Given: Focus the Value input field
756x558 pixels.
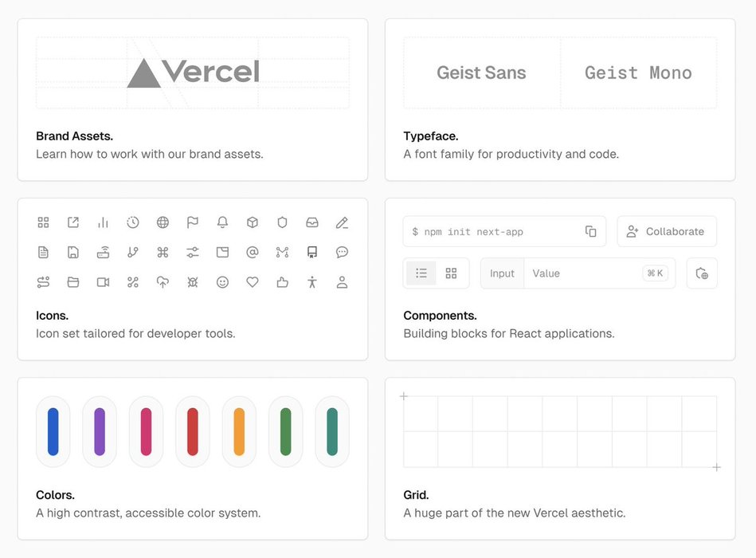Looking at the screenshot, I should (582, 273).
